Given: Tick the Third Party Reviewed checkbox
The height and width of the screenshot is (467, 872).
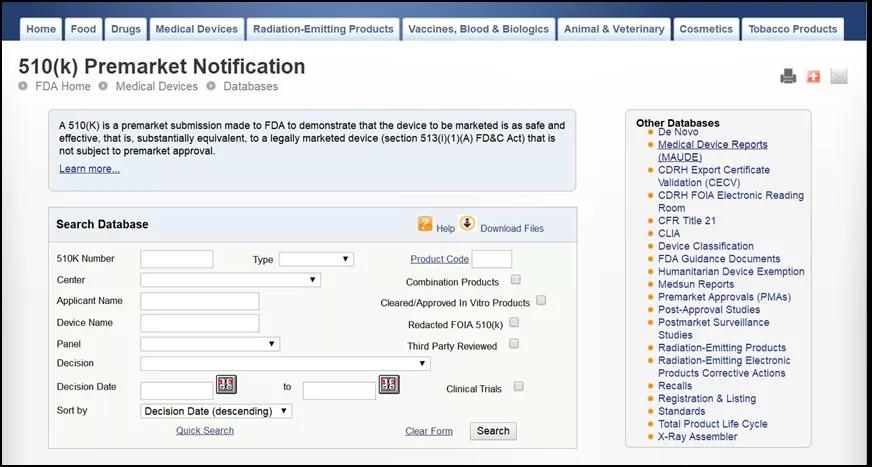Looking at the screenshot, I should (514, 344).
